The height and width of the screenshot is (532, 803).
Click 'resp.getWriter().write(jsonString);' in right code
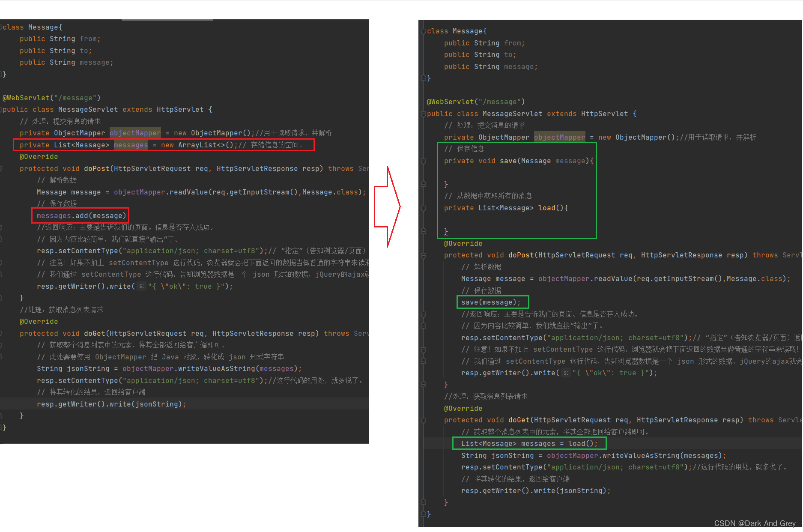pyautogui.click(x=536, y=491)
